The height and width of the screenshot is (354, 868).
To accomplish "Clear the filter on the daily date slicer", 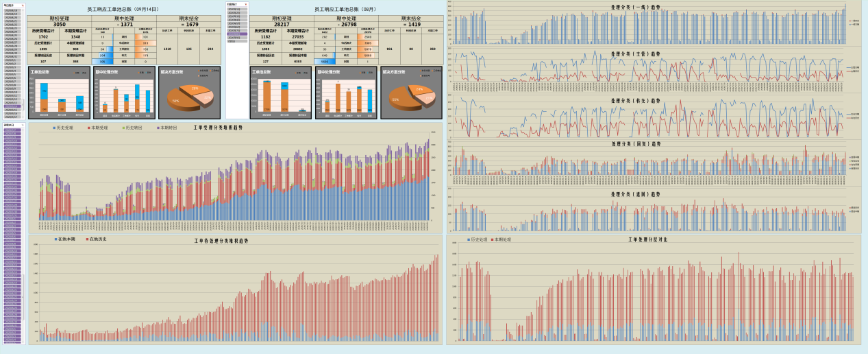I will click(x=23, y=5).
